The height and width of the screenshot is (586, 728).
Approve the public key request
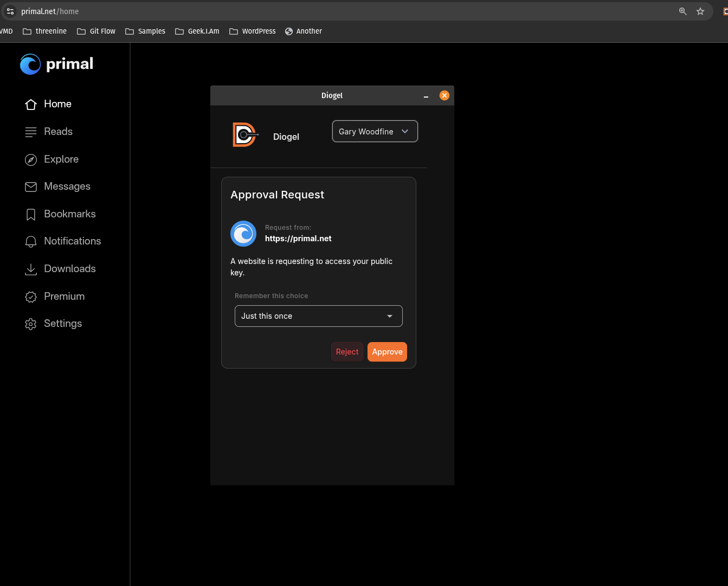point(387,352)
